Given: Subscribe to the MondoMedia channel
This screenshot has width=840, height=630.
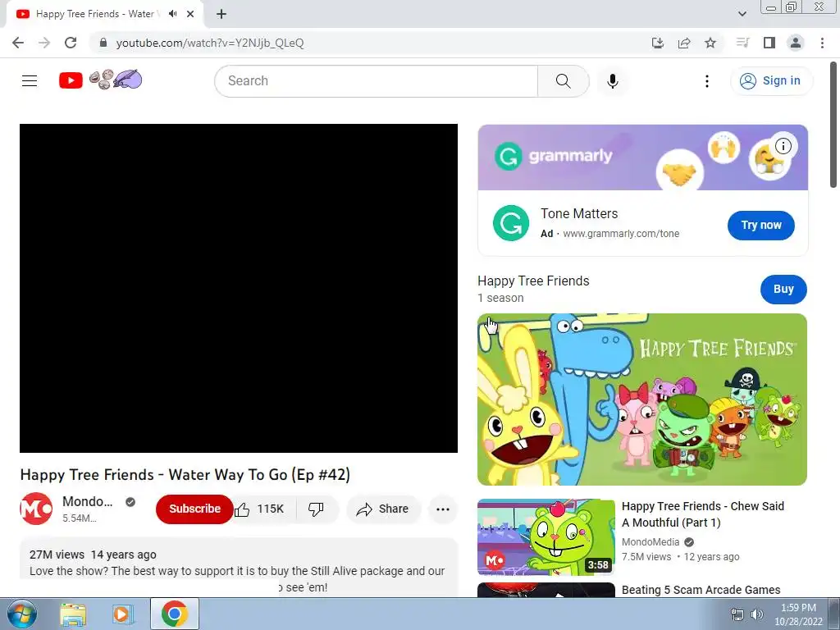Looking at the screenshot, I should point(194,509).
